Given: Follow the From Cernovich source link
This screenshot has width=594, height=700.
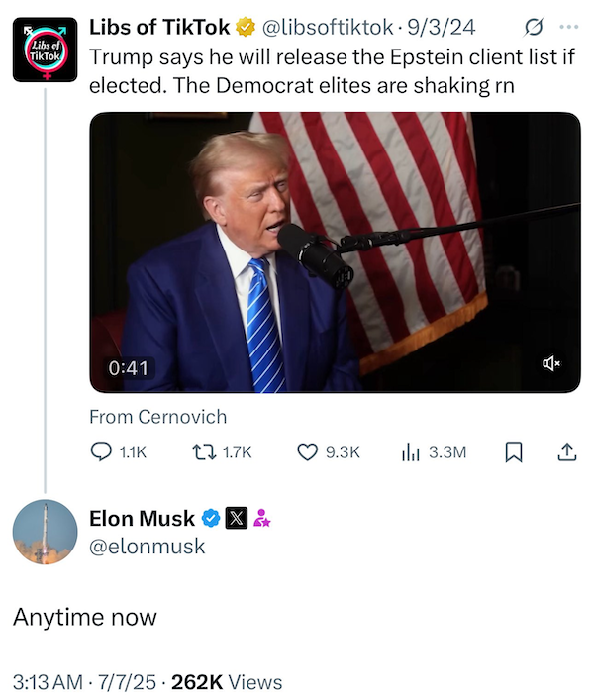Looking at the screenshot, I should pos(158,417).
